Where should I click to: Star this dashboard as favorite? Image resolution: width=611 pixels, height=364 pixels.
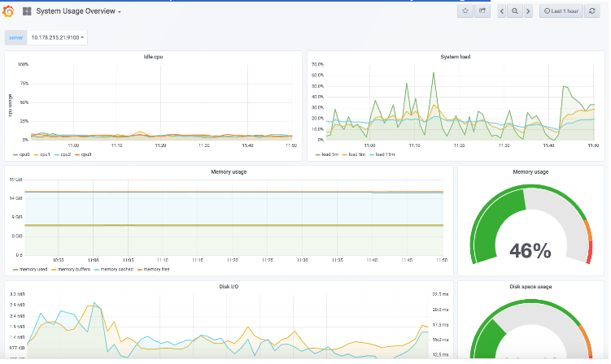coord(465,11)
